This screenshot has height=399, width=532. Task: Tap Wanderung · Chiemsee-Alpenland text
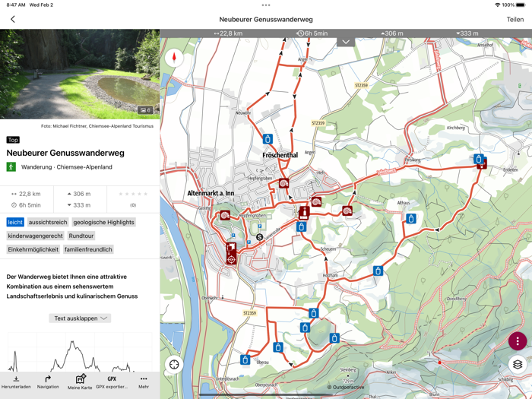tap(67, 167)
